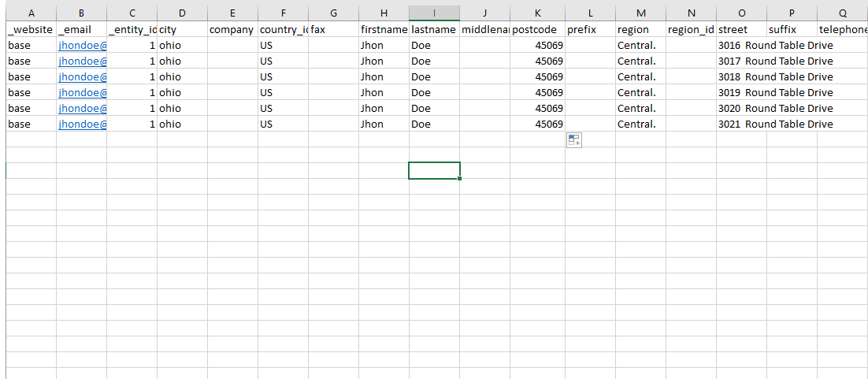Open jhondoe@ email link in the 3017 row
Image resolution: width=868 pixels, height=379 pixels.
[83, 61]
